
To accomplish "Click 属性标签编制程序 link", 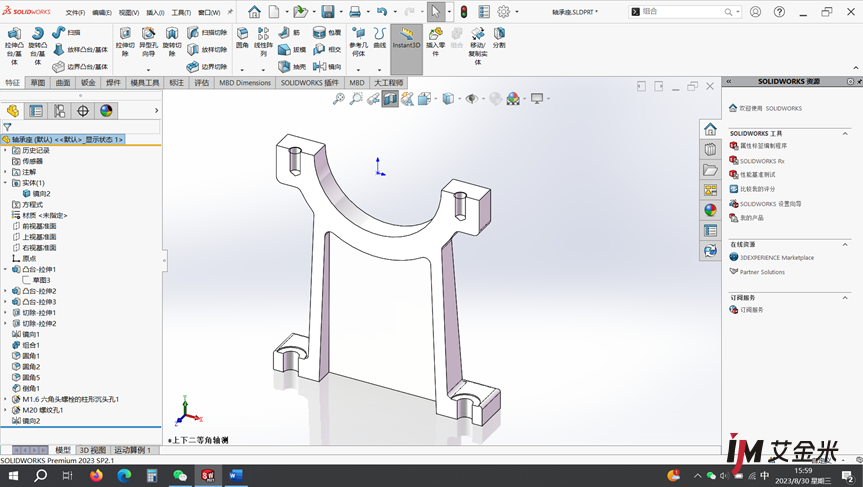I will coord(763,146).
